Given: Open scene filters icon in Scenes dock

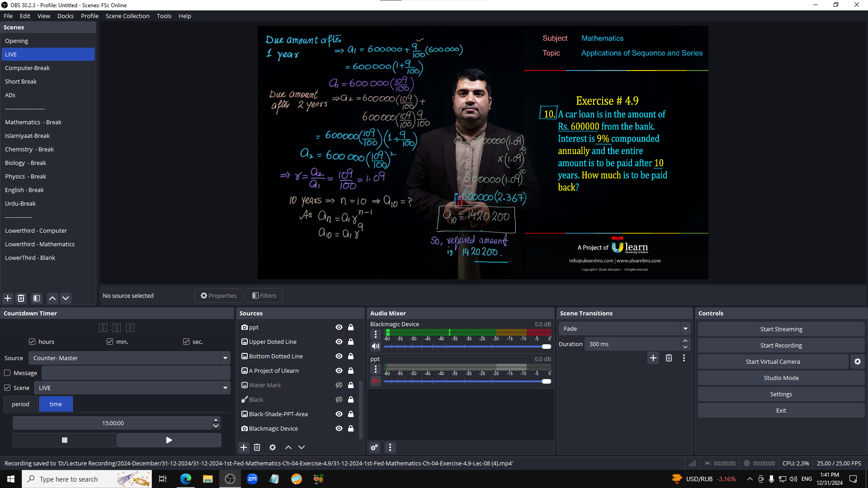Looking at the screenshot, I should [37, 298].
